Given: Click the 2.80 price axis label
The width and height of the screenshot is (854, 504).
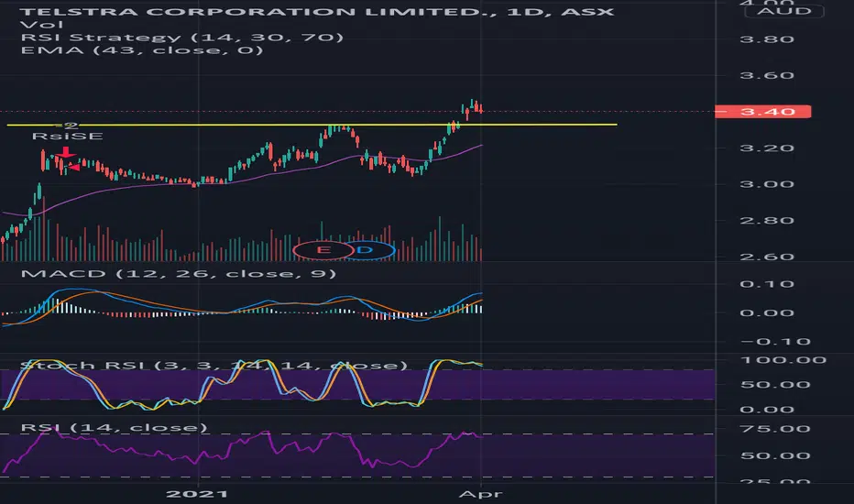Looking at the screenshot, I should click(767, 221).
